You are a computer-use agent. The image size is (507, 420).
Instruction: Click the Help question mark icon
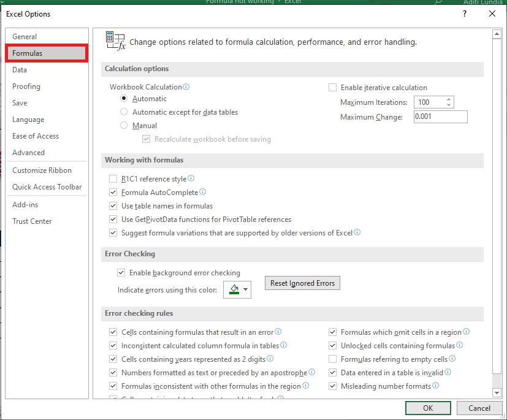[x=465, y=13]
